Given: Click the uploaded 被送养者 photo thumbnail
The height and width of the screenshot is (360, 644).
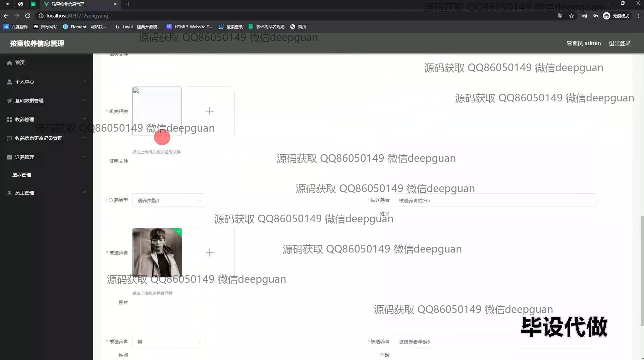Looking at the screenshot, I should [x=157, y=253].
